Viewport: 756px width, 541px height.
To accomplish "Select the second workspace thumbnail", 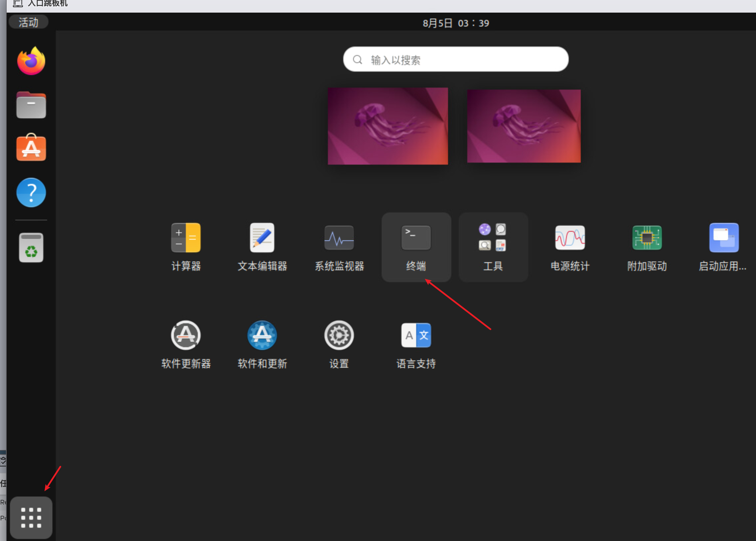I will 524,126.
